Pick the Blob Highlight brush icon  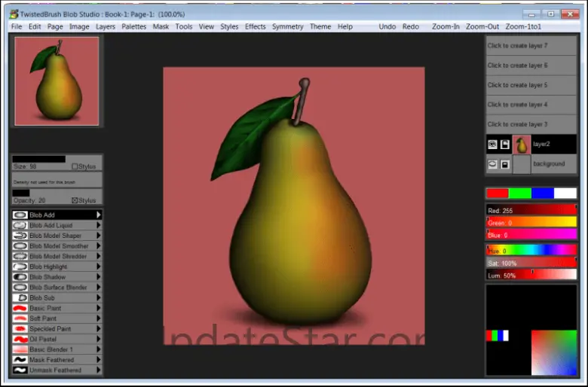[20, 267]
